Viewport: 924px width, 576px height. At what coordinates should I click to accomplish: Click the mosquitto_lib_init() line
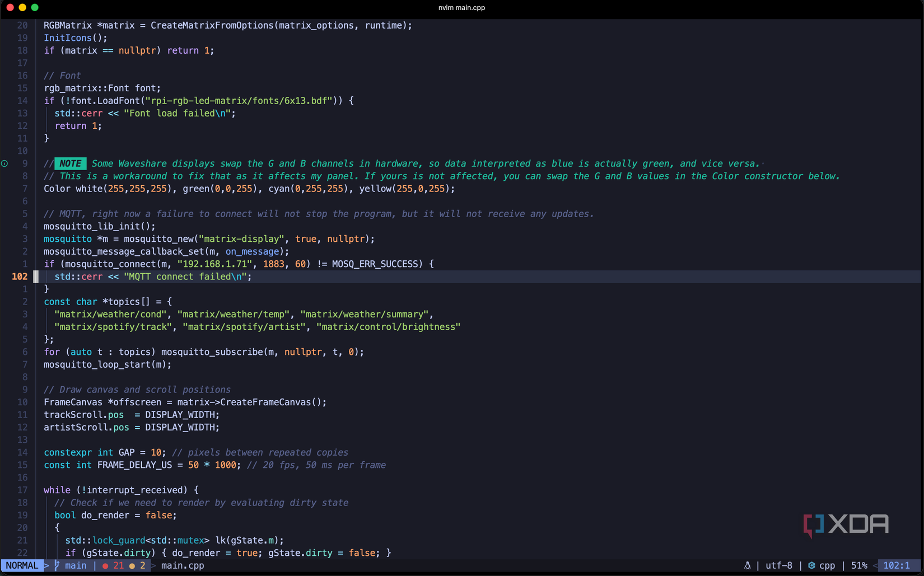pyautogui.click(x=100, y=226)
